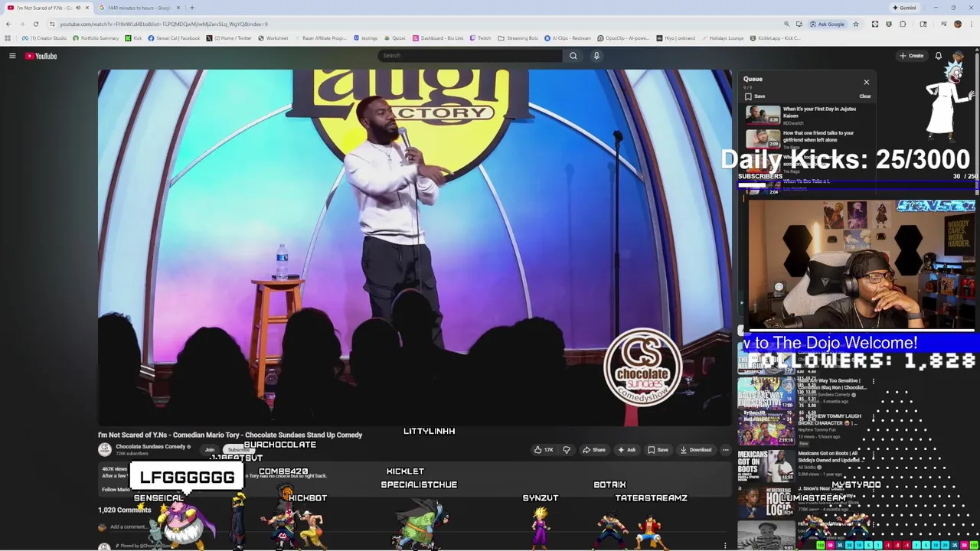Switch to the '1440 minutes to hours' tab
Screen dimensions: 980x551
coord(139,8)
